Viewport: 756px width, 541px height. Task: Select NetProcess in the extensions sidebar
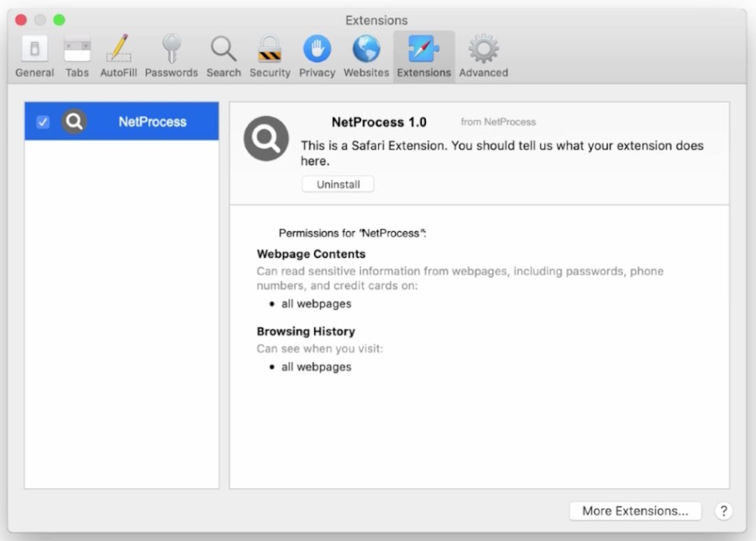tap(151, 121)
